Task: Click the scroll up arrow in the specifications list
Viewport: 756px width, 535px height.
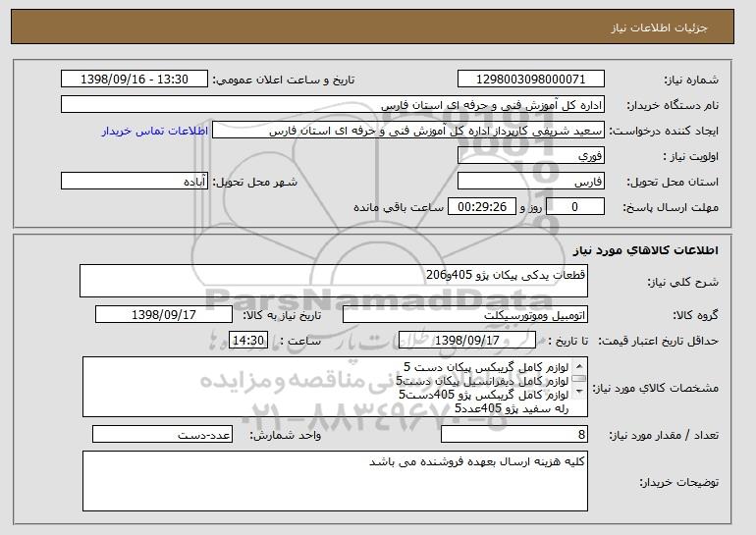Action: point(579,366)
